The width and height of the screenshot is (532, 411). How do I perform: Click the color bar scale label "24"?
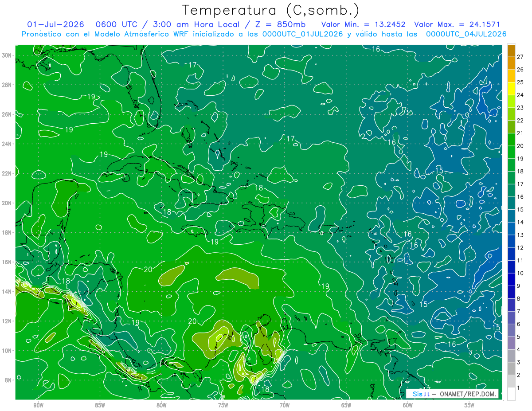click(x=520, y=95)
